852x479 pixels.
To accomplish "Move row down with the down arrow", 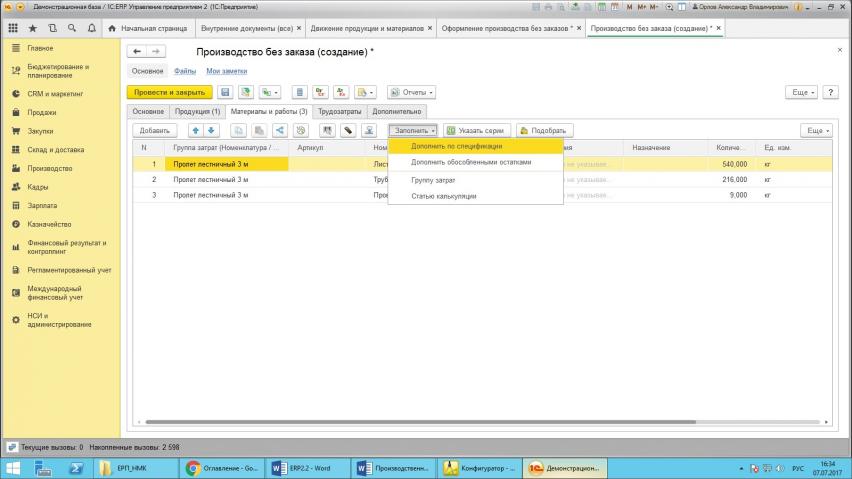I will [210, 130].
